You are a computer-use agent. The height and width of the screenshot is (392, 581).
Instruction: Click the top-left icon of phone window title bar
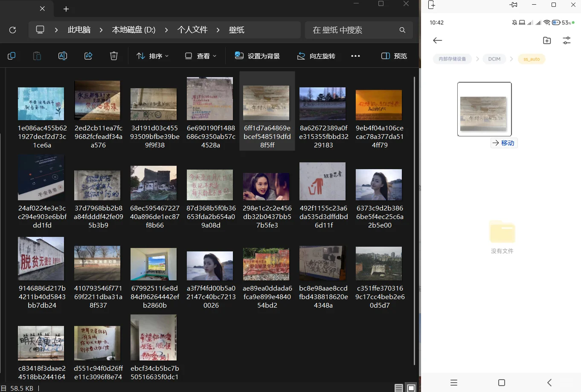(431, 5)
